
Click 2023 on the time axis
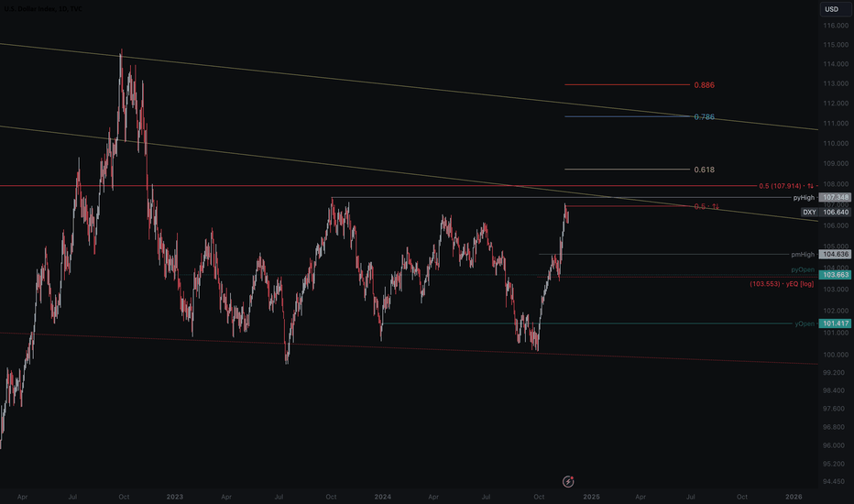[x=174, y=497]
